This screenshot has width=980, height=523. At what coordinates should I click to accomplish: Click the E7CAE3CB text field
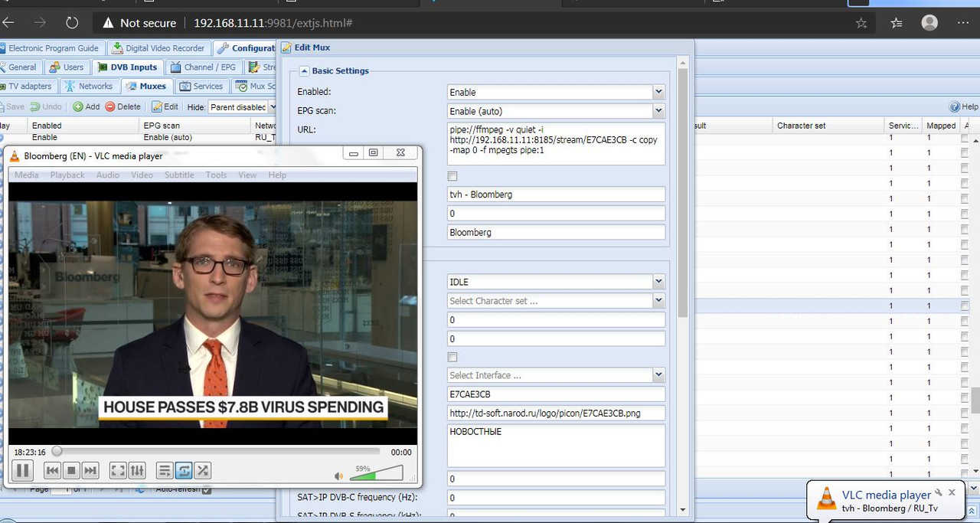[557, 394]
